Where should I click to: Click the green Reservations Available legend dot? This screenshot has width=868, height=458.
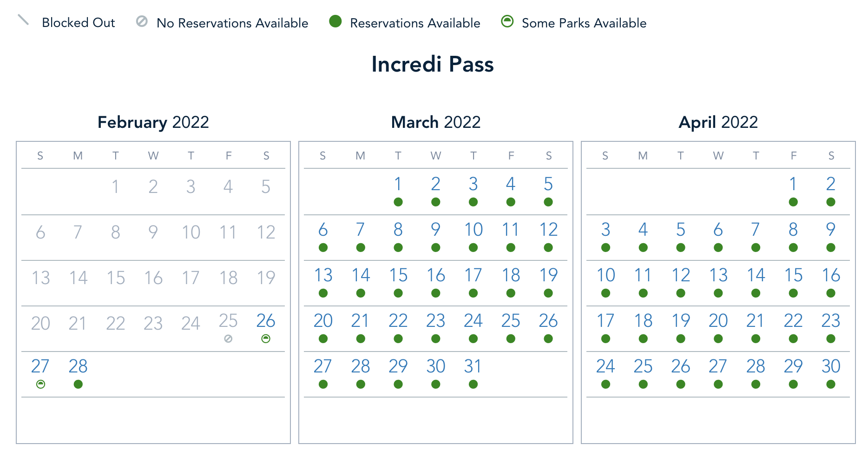335,21
